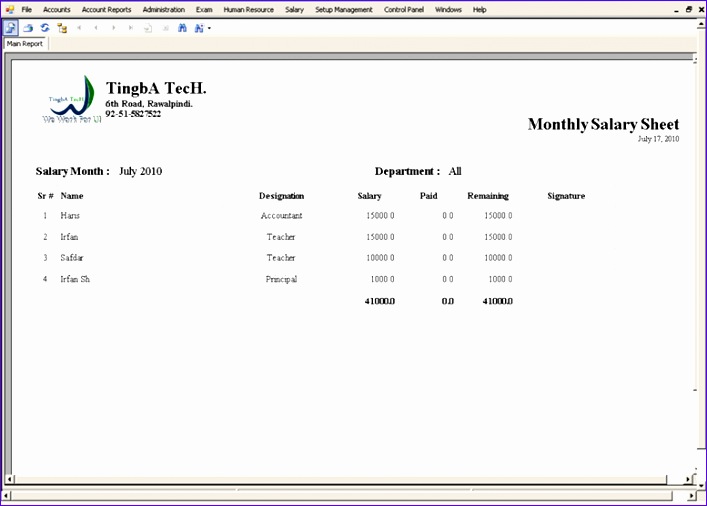
Task: Click the total paid value '0.0'
Action: (x=448, y=301)
